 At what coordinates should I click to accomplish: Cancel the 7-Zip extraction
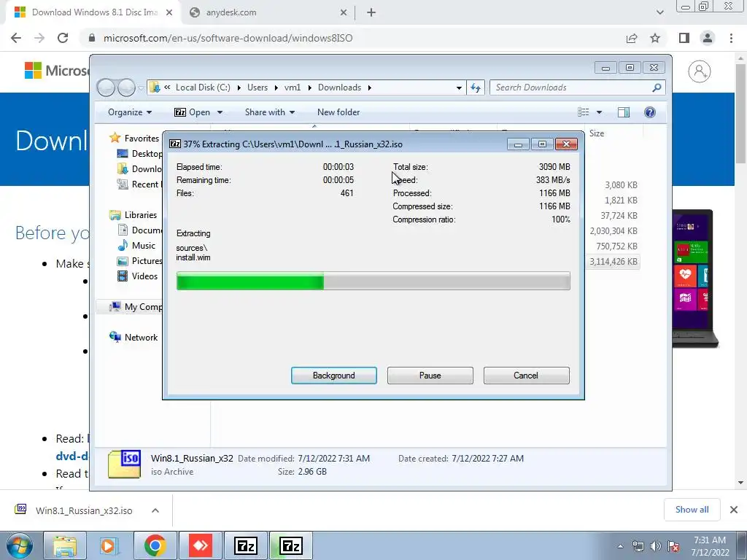[x=526, y=376]
